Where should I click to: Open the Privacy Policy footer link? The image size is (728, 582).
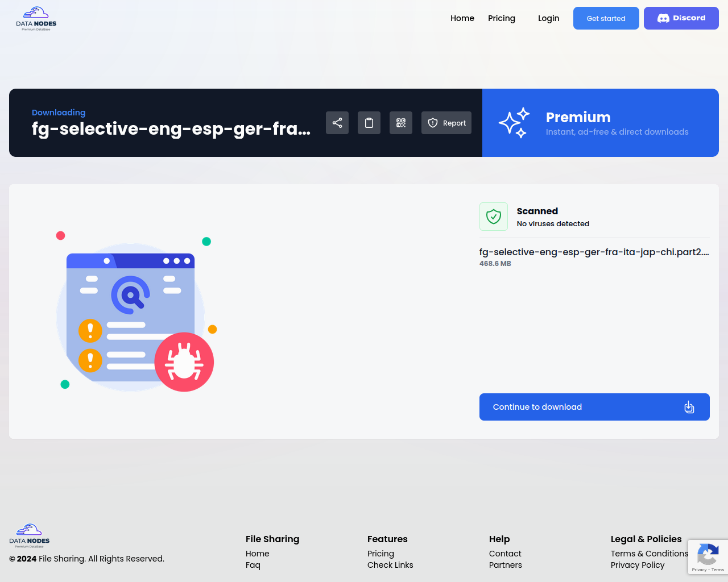[638, 565]
